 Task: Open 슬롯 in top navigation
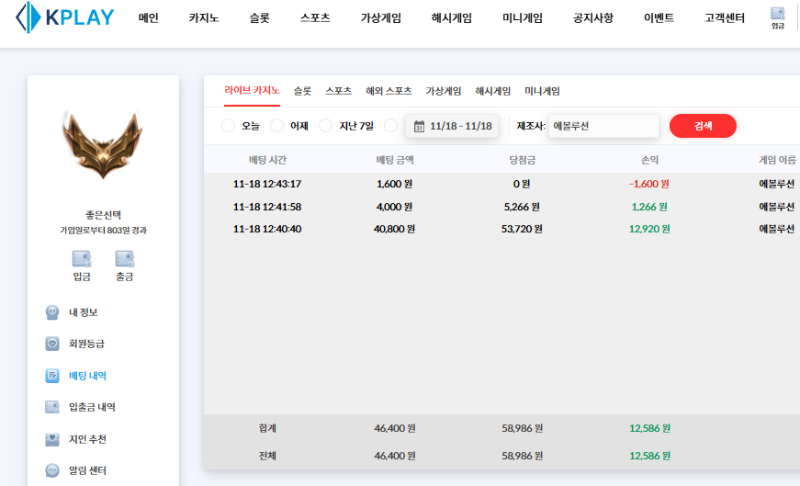pyautogui.click(x=259, y=18)
